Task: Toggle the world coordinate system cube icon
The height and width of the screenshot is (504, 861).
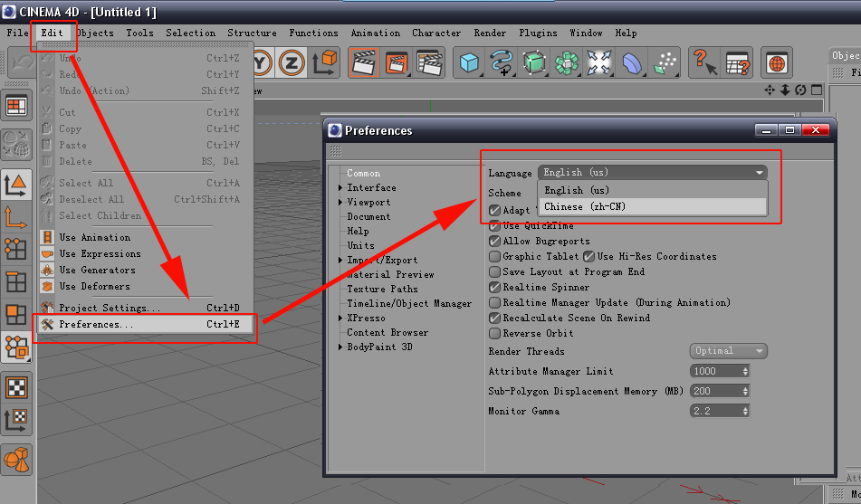Action: point(324,62)
